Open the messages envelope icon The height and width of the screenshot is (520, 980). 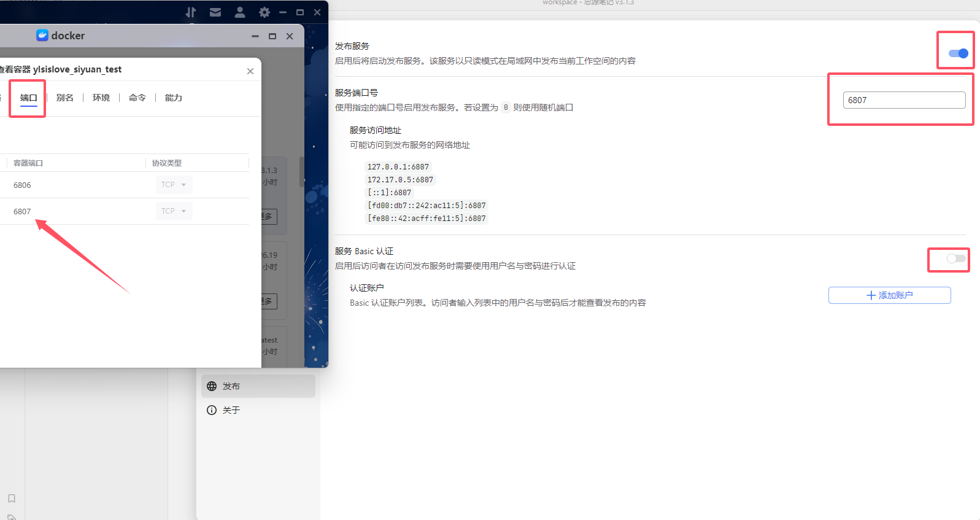point(215,12)
